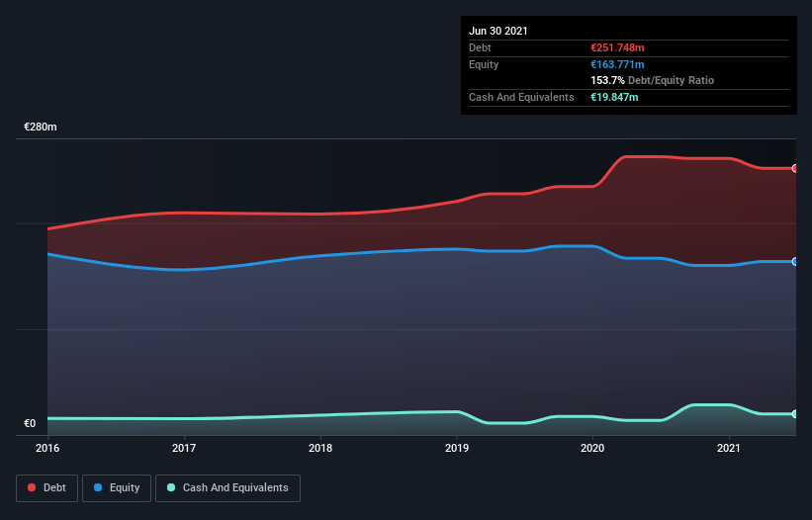Click the €163.771m equity value

(617, 64)
